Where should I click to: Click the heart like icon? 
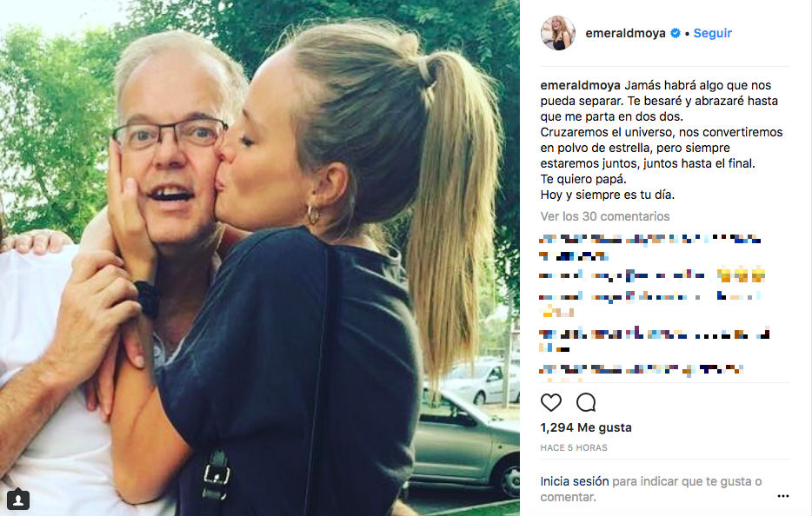(551, 402)
